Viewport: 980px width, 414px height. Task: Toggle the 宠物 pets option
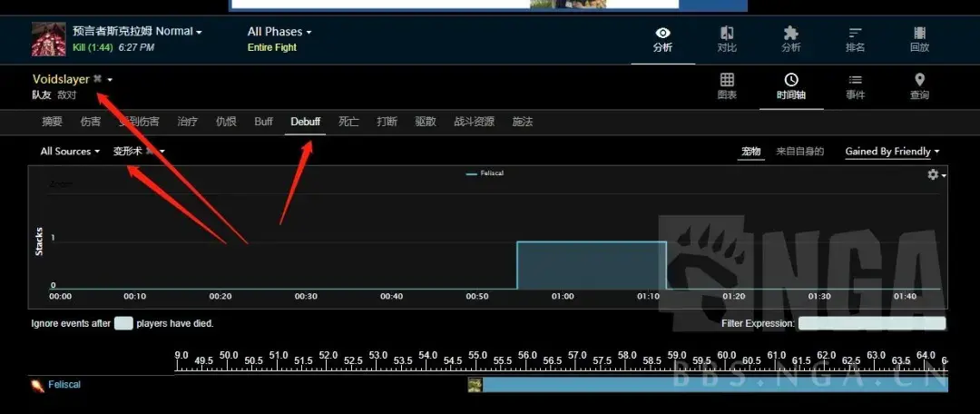750,152
